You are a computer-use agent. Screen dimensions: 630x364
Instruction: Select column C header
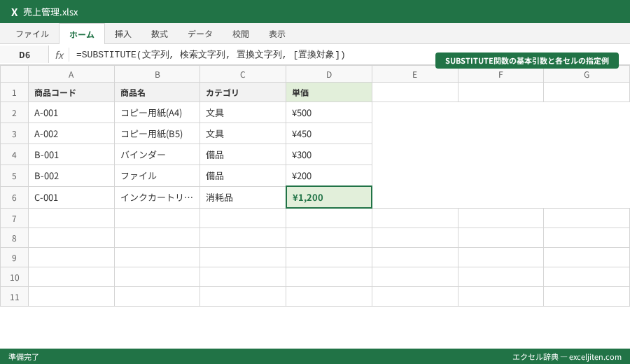pyautogui.click(x=243, y=74)
